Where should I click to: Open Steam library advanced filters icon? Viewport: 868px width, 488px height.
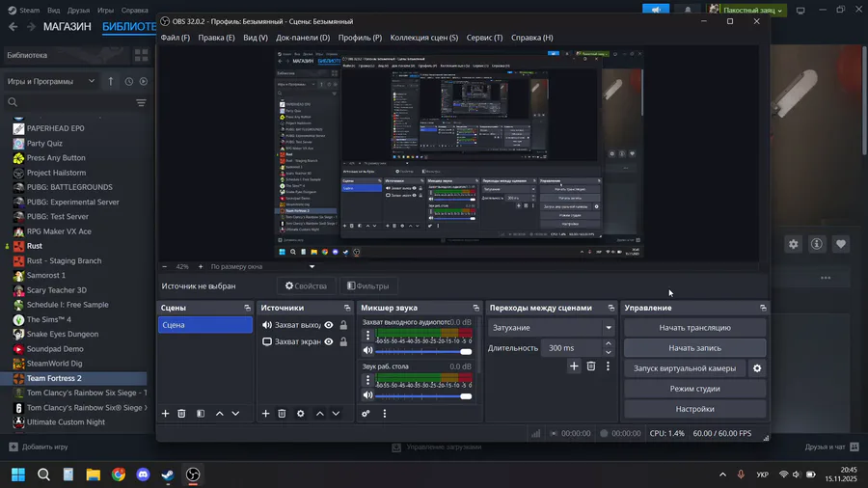[141, 102]
